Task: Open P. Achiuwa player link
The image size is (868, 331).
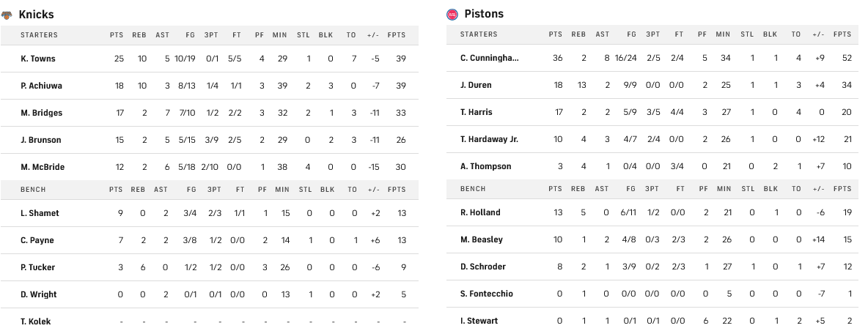Action: [x=41, y=86]
